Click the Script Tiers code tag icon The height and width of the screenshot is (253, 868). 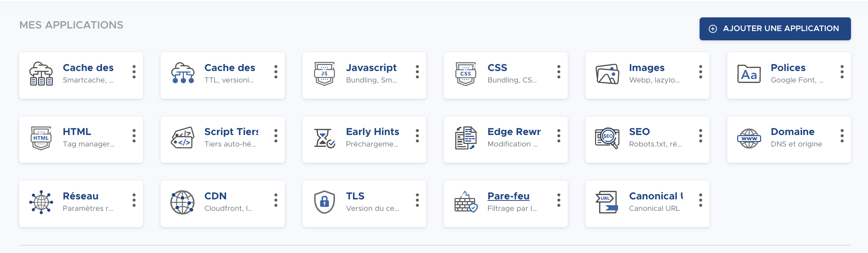pos(183,138)
